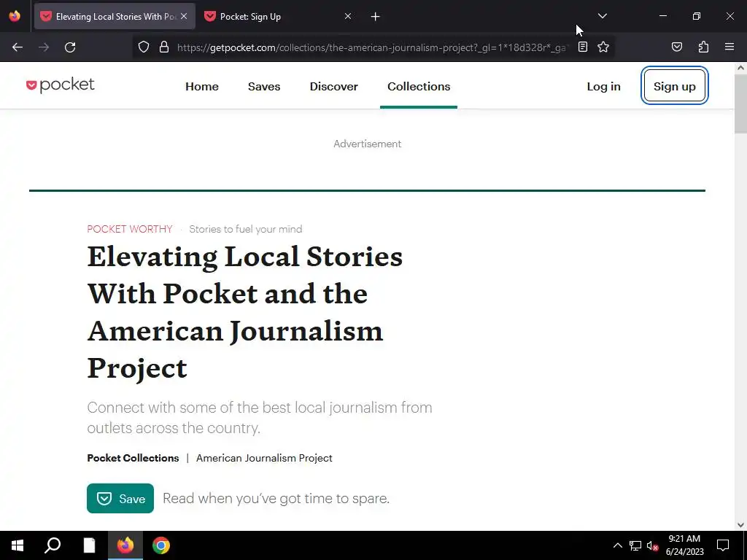Select the Elevating Local Stories tab
The height and width of the screenshot is (560, 747).
[115, 17]
